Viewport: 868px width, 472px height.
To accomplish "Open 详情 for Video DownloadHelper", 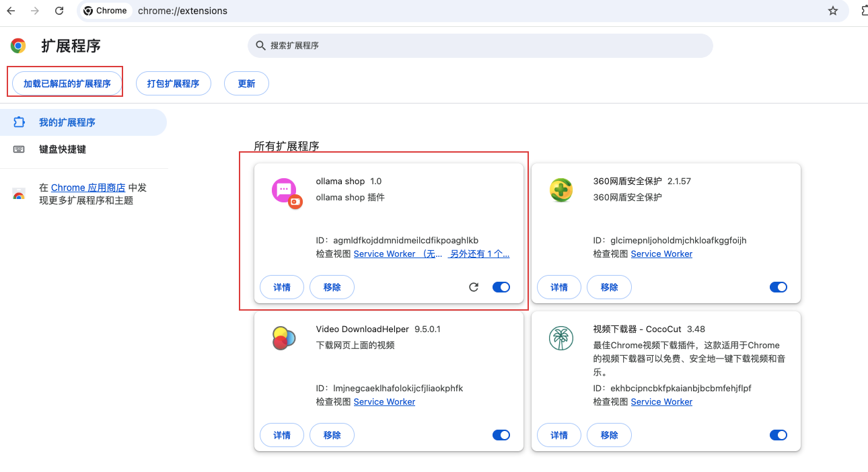I will pos(282,435).
